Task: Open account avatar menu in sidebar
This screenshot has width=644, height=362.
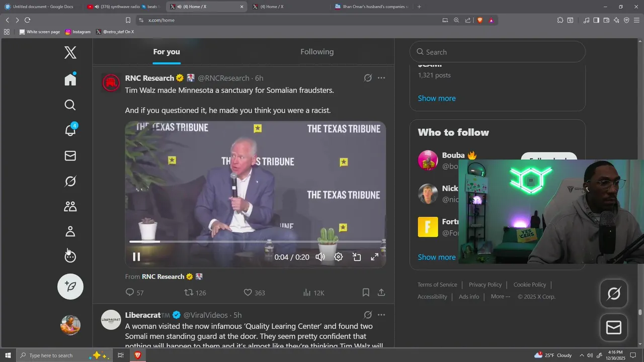Action: coord(70,325)
